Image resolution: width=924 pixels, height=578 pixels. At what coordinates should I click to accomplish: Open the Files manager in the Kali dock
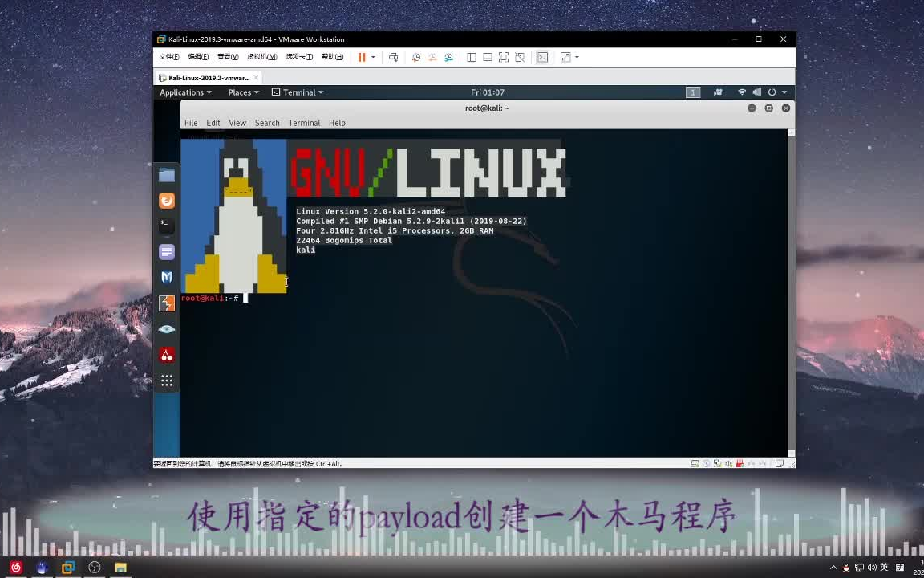coord(167,174)
